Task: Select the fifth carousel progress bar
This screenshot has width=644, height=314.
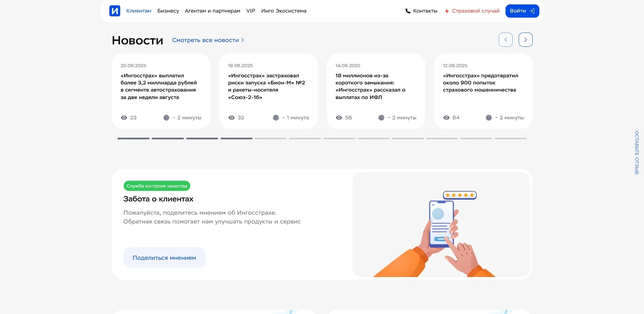Action: click(271, 138)
